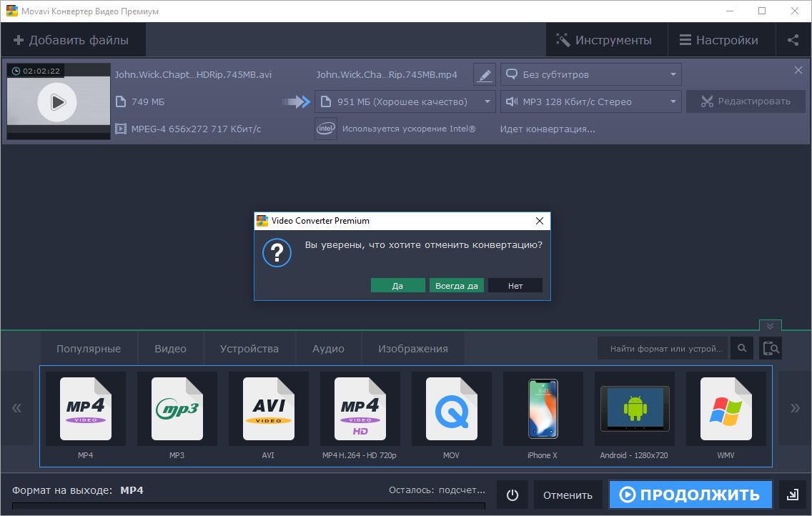Open the Инструменты menu

(x=606, y=40)
